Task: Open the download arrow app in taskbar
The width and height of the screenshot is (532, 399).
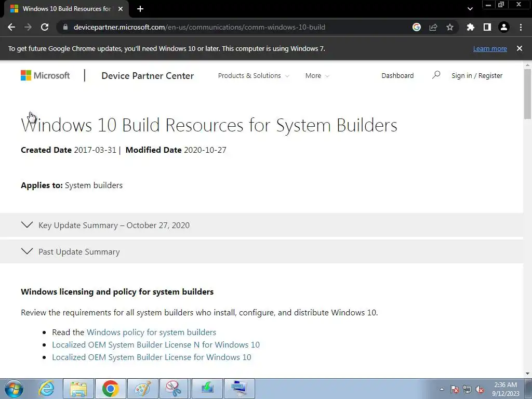Action: (x=207, y=389)
